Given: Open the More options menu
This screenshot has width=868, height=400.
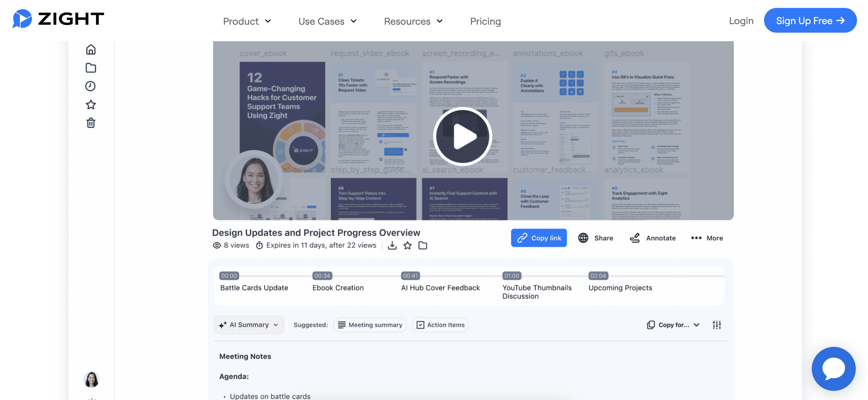Looking at the screenshot, I should click(x=707, y=238).
